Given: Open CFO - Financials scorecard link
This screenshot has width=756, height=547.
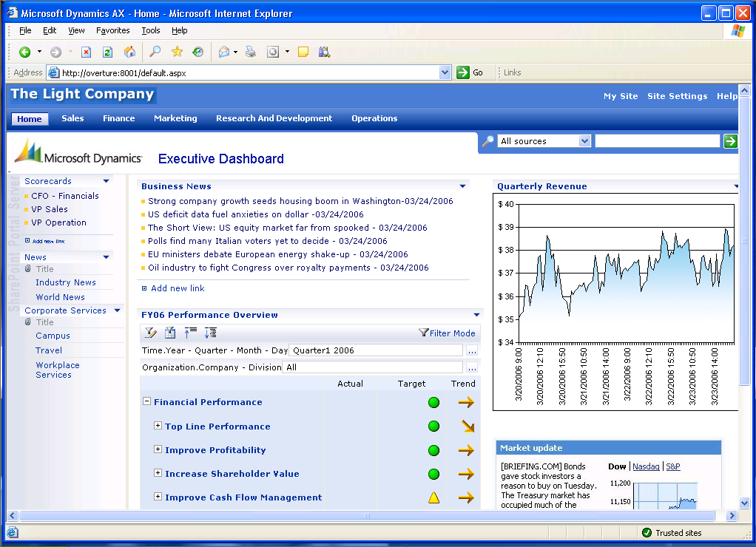Looking at the screenshot, I should (65, 196).
